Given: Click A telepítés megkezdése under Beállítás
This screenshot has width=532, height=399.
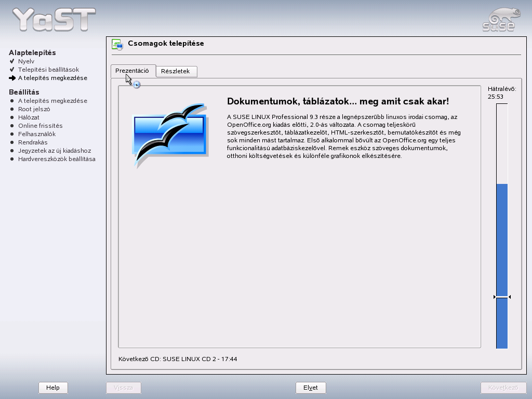Looking at the screenshot, I should click(52, 101).
